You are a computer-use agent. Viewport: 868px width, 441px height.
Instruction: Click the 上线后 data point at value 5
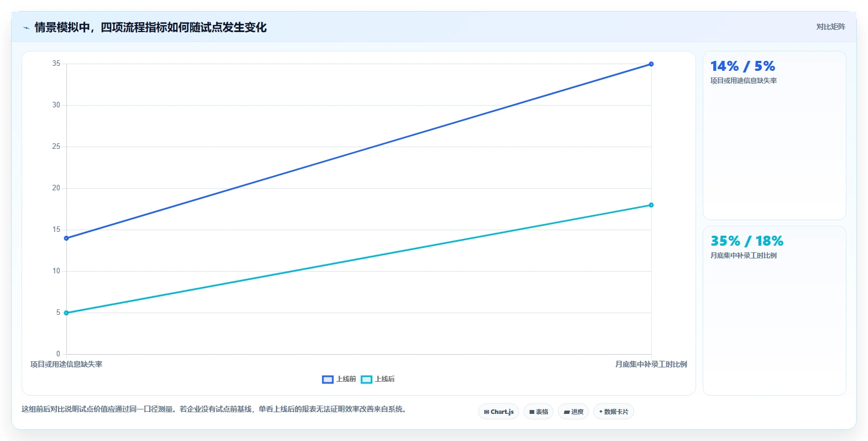(x=66, y=313)
